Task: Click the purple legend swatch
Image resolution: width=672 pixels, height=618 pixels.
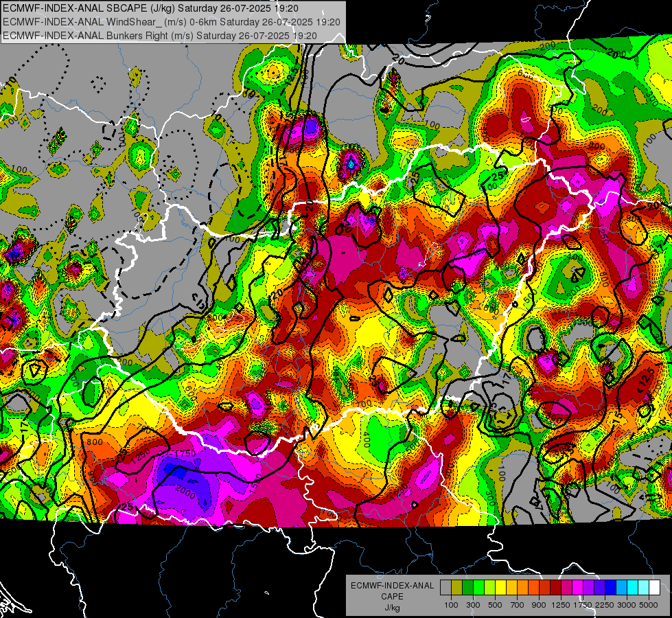Action: [589, 588]
